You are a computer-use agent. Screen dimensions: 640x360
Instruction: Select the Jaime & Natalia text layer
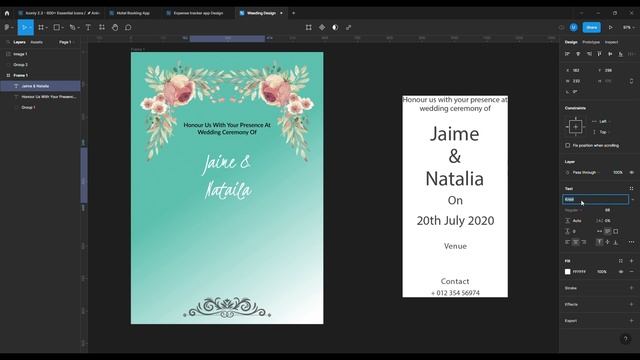pyautogui.click(x=40, y=86)
